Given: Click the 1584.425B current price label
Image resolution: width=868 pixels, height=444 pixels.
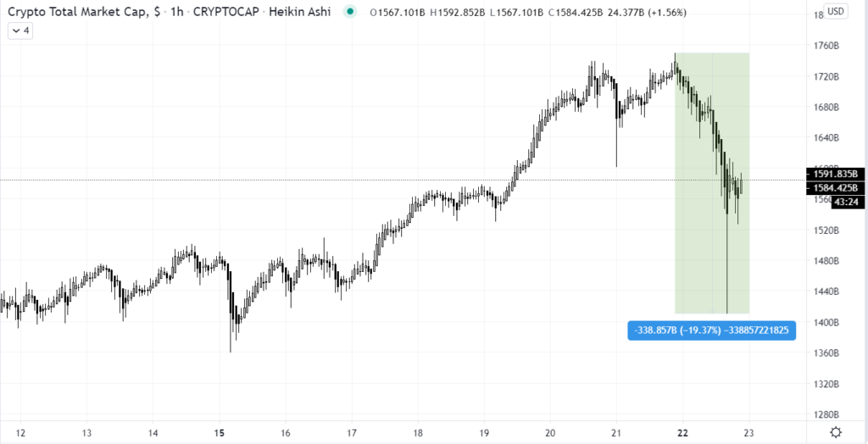Looking at the screenshot, I should [836, 188].
